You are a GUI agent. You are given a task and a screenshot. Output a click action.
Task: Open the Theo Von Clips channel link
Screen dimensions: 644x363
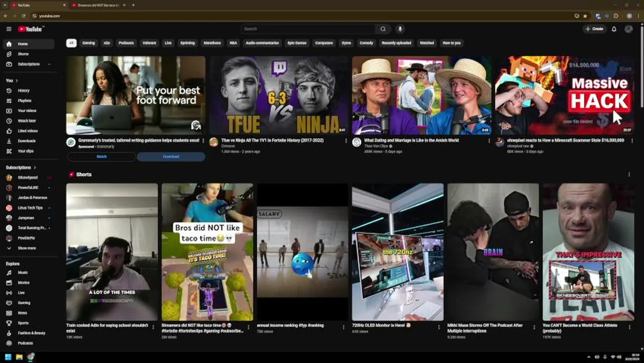tap(375, 146)
